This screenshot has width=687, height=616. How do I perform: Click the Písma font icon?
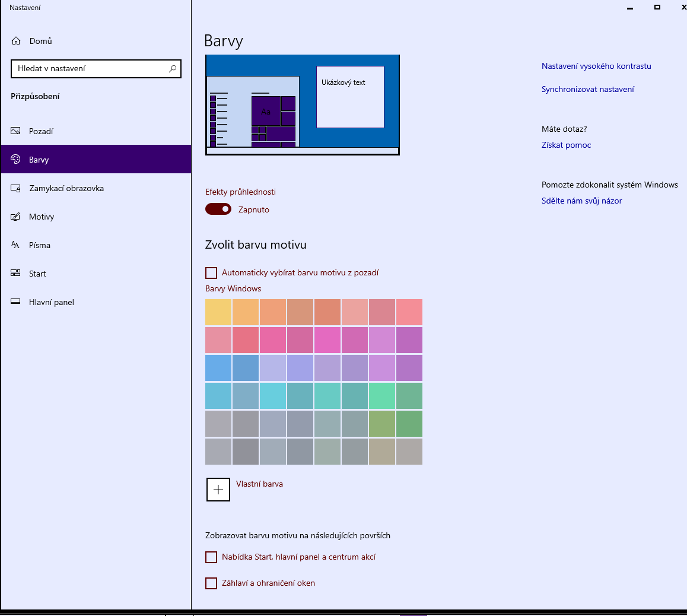tap(16, 245)
